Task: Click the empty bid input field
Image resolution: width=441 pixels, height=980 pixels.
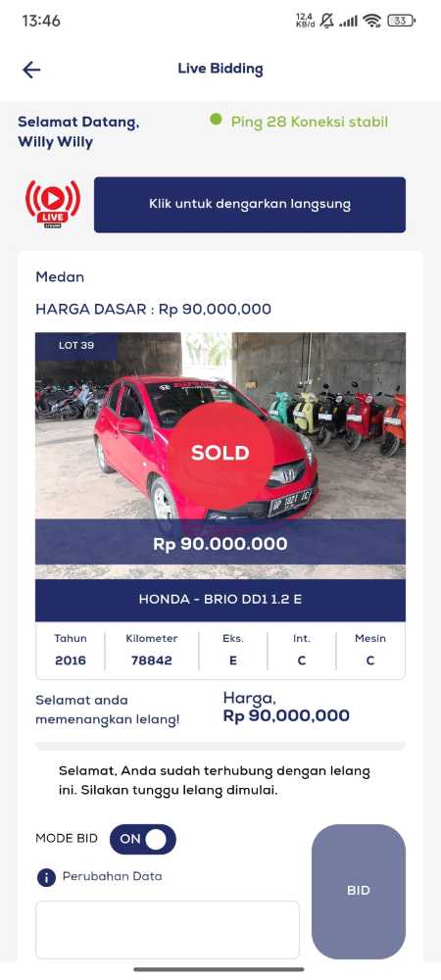Action: [x=168, y=929]
